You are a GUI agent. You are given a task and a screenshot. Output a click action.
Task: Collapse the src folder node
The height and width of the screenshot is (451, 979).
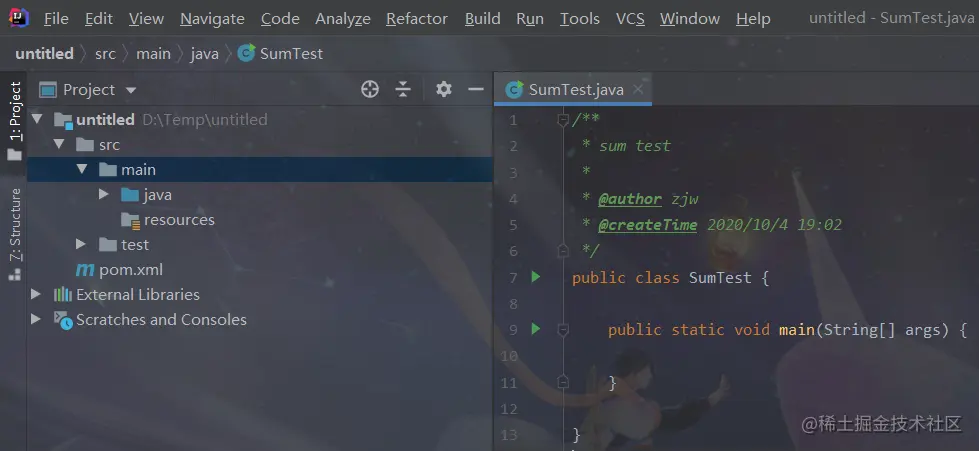tap(59, 144)
